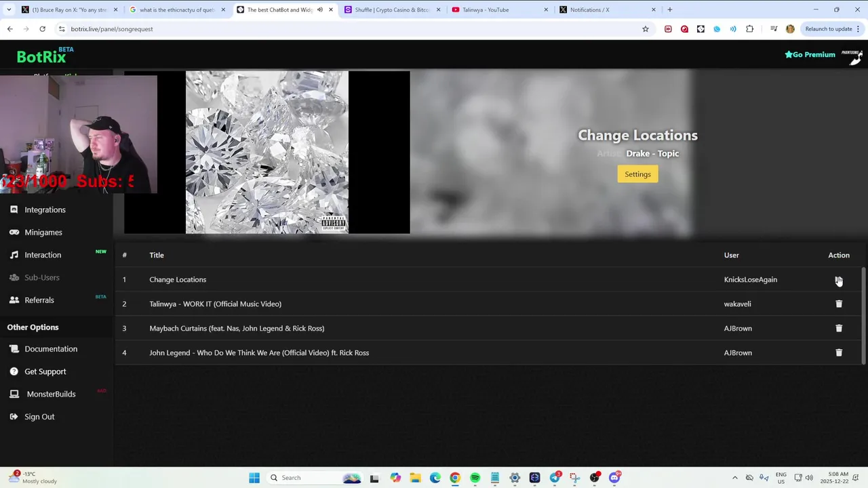Viewport: 868px width, 488px height.
Task: Click the BotRix logo
Action: coord(41,56)
